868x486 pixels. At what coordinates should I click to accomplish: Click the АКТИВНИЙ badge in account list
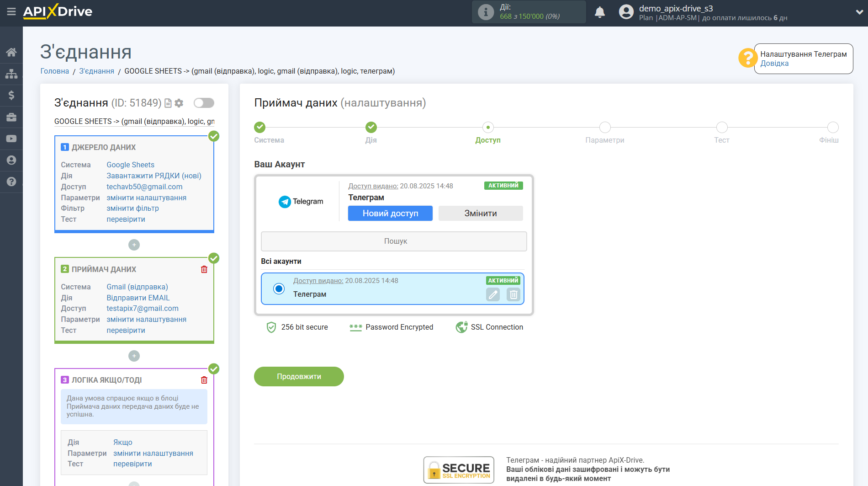pos(503,281)
